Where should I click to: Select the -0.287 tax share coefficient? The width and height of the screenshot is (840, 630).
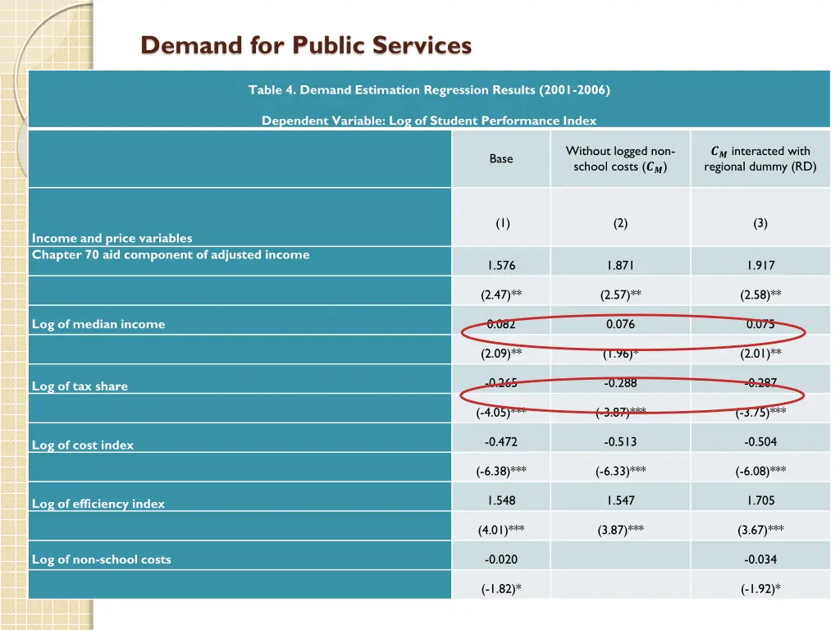tap(760, 383)
